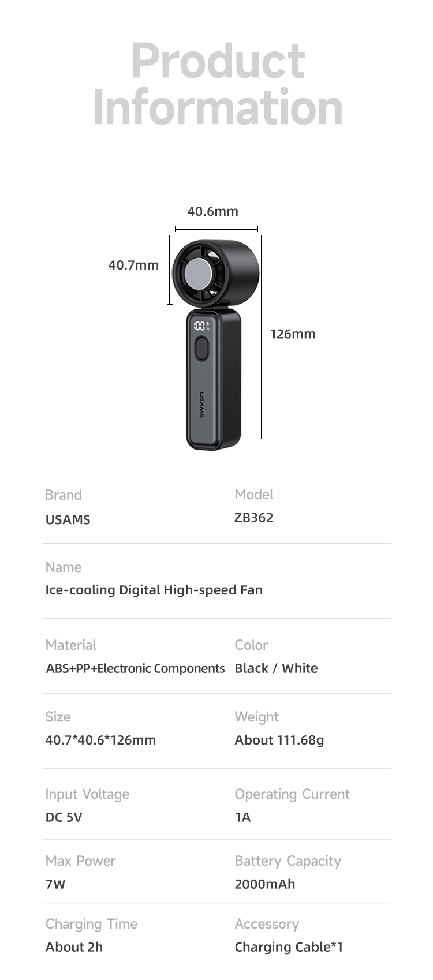Click the 2000mAh battery capacity value
Viewport: 433px width, 980px height.
point(265,884)
